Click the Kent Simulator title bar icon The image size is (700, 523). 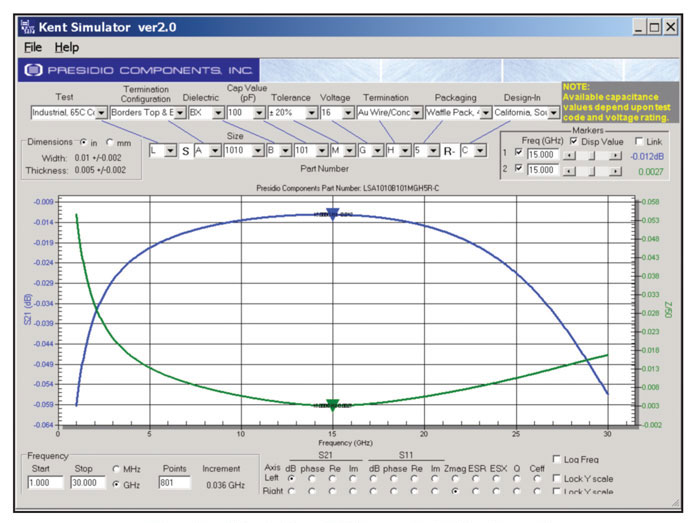point(28,27)
